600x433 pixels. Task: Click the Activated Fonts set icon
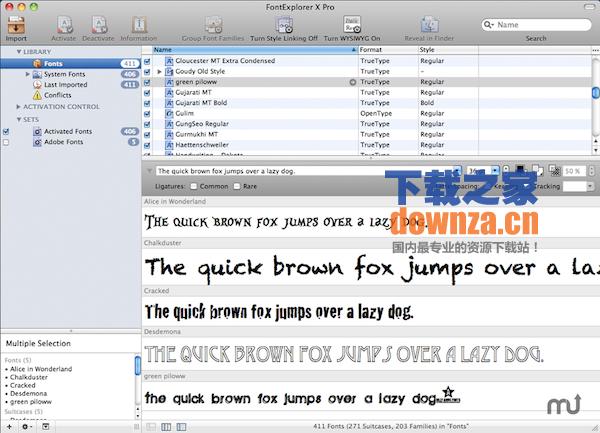click(x=37, y=131)
